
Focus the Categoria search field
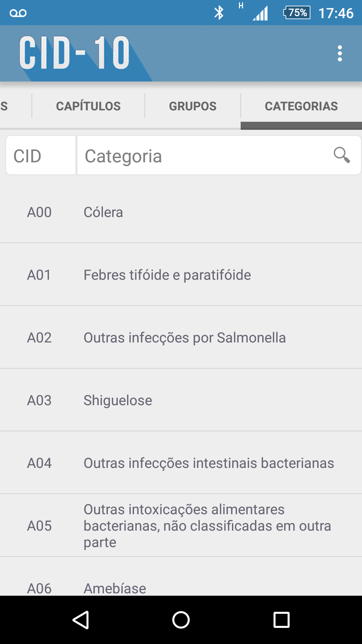204,156
